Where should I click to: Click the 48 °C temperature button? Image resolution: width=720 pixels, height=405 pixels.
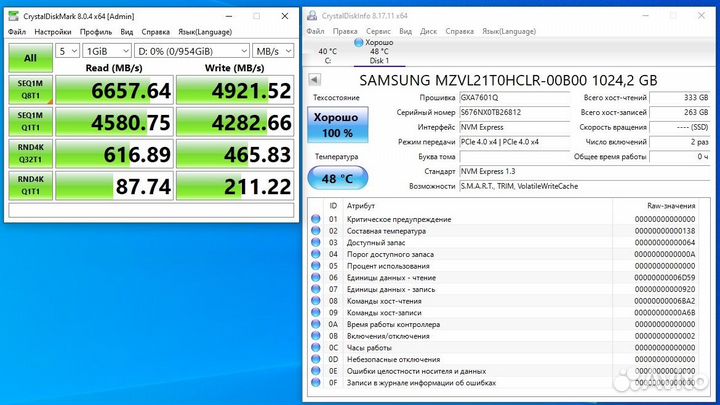[x=338, y=178]
